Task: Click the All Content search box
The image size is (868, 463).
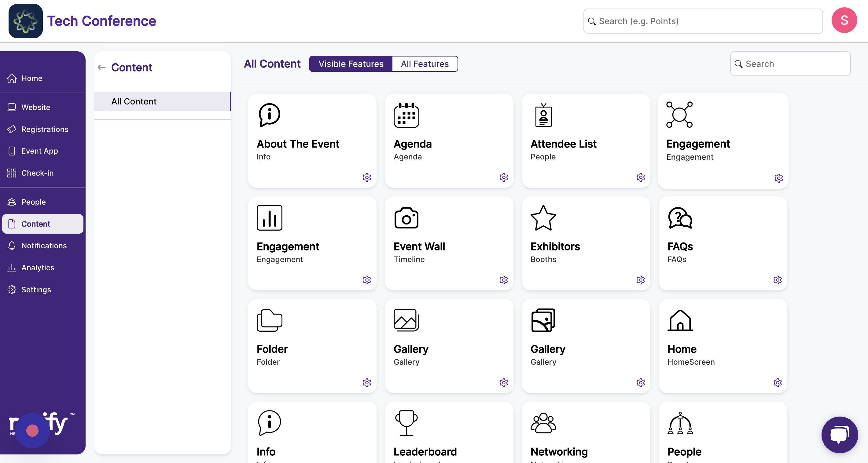Action: click(790, 64)
